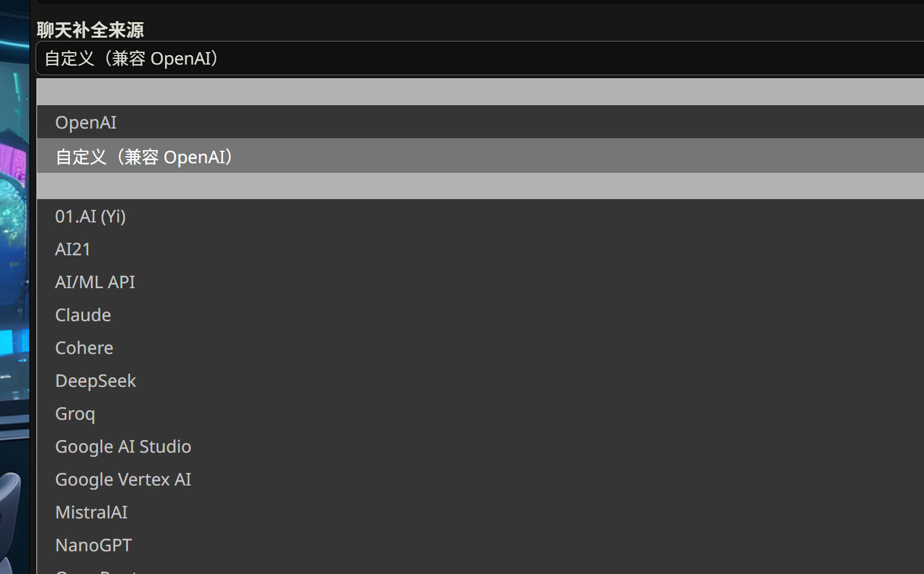
Task: Select Cohere from the list
Action: pos(84,348)
